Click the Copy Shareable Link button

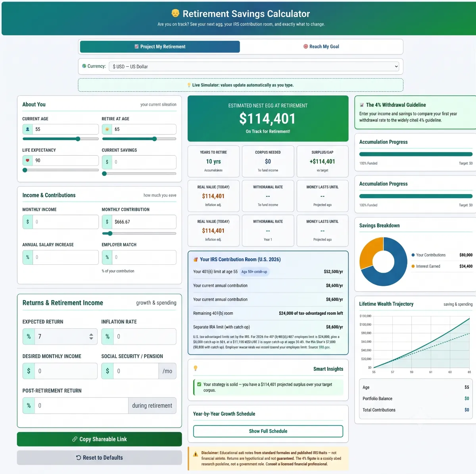pos(99,439)
